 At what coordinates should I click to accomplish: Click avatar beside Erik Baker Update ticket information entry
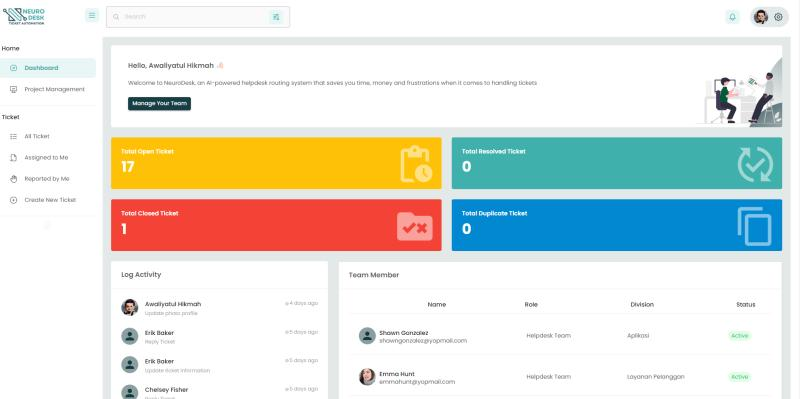click(130, 365)
